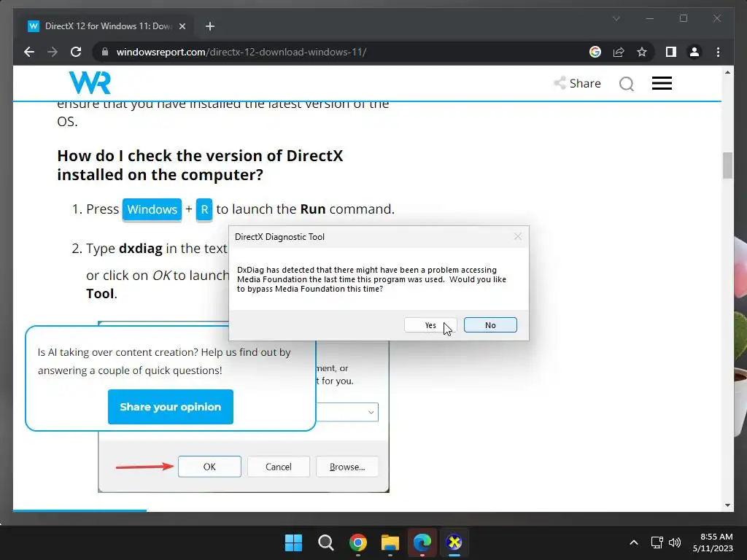
Task: Click the browser forward arrow
Action: pos(53,52)
